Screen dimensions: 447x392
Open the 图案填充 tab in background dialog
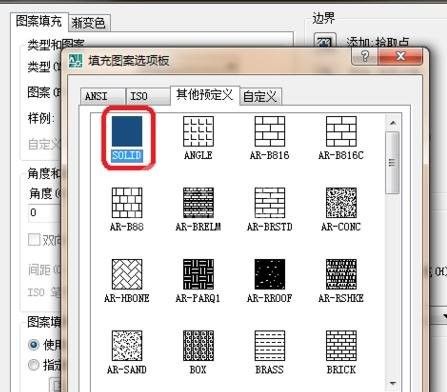coord(39,22)
